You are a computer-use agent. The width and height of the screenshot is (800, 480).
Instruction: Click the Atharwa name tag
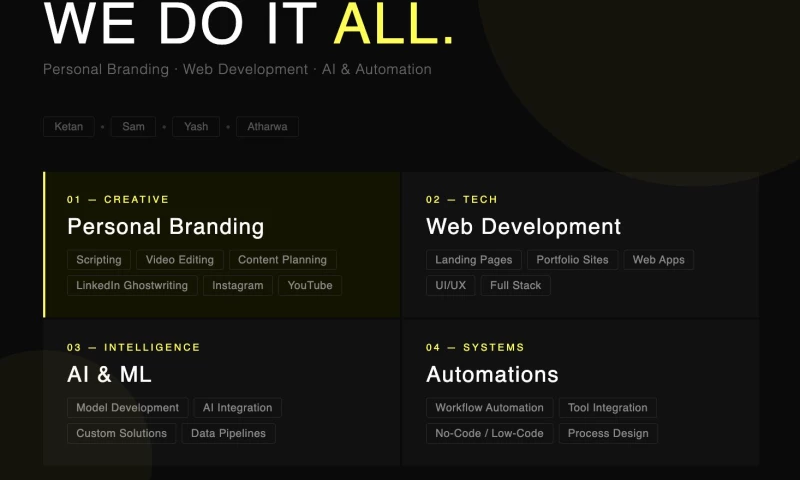[x=267, y=127]
